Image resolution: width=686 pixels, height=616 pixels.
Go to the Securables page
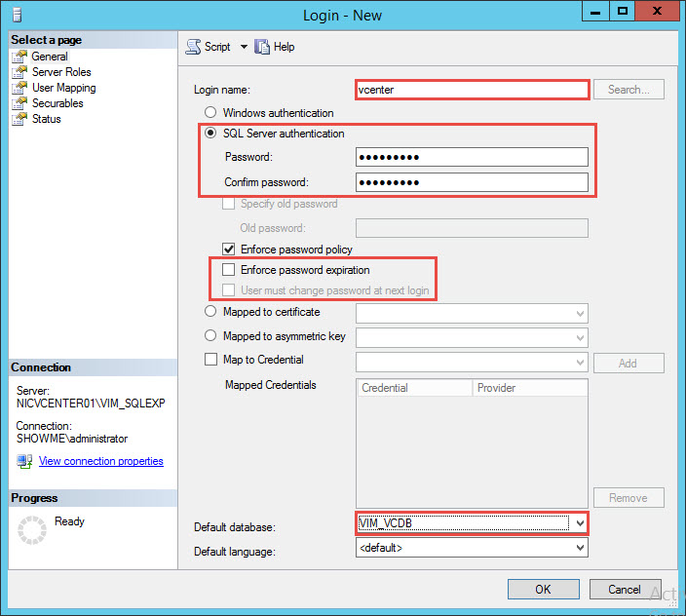point(57,103)
